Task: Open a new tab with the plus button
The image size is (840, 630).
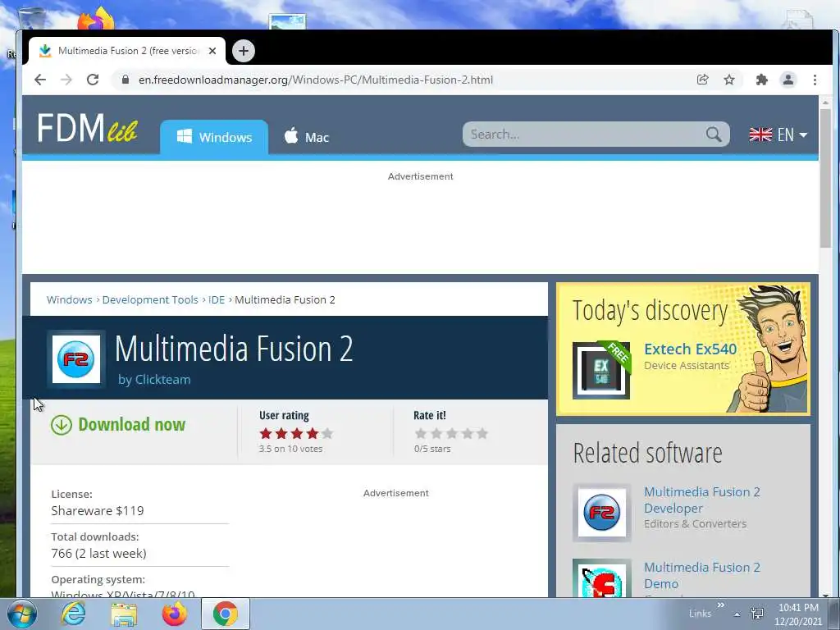Action: coord(244,51)
